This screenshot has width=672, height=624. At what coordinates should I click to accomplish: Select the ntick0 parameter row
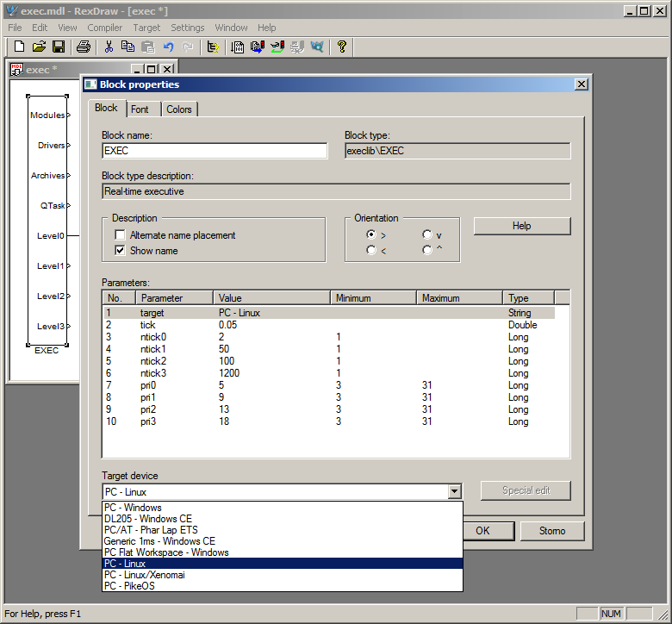tap(329, 337)
